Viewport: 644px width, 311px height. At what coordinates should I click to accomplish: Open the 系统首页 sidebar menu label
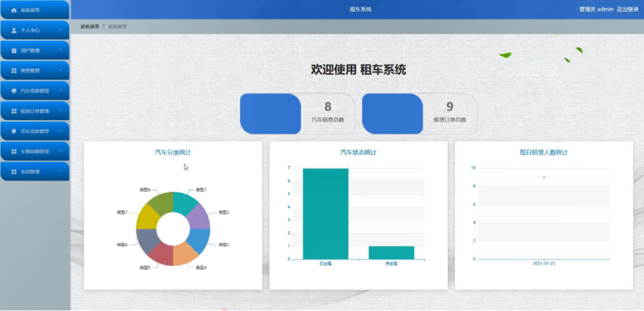pos(30,10)
